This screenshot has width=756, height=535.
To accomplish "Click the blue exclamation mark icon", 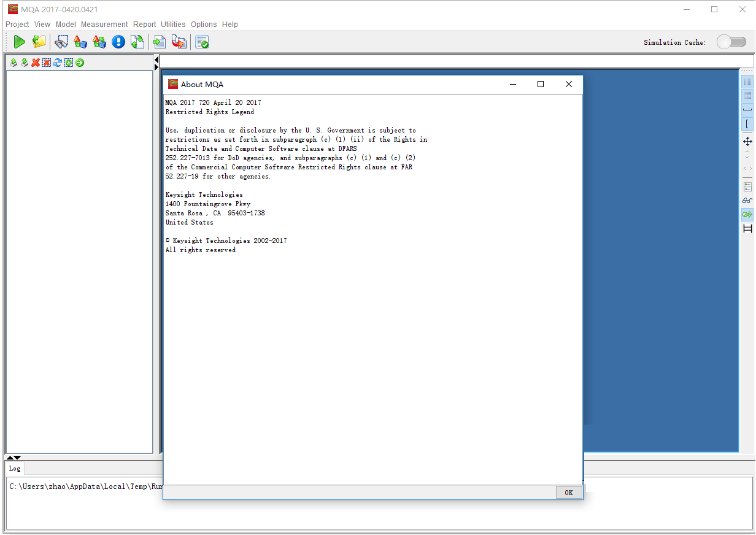I will 118,42.
